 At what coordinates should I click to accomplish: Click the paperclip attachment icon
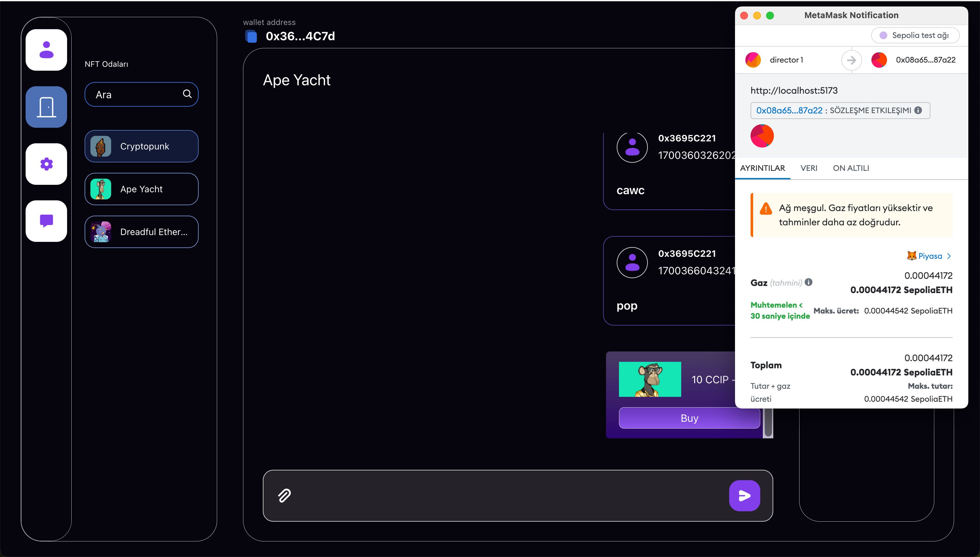[x=285, y=495]
